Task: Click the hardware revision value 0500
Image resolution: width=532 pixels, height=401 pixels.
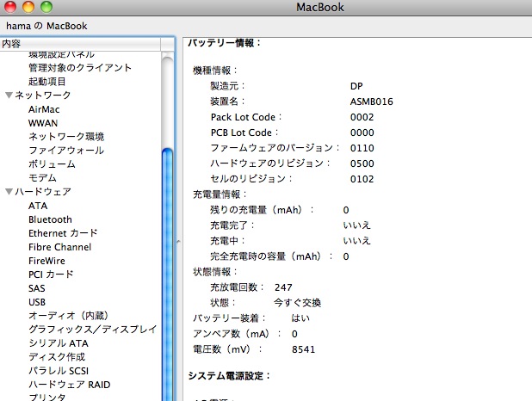Action: [362, 163]
